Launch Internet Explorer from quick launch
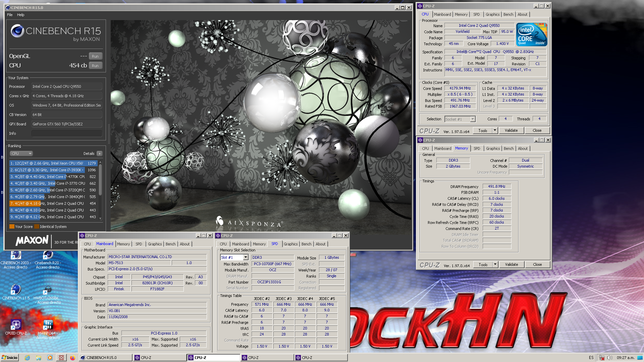The height and width of the screenshot is (362, 644). coord(27,358)
